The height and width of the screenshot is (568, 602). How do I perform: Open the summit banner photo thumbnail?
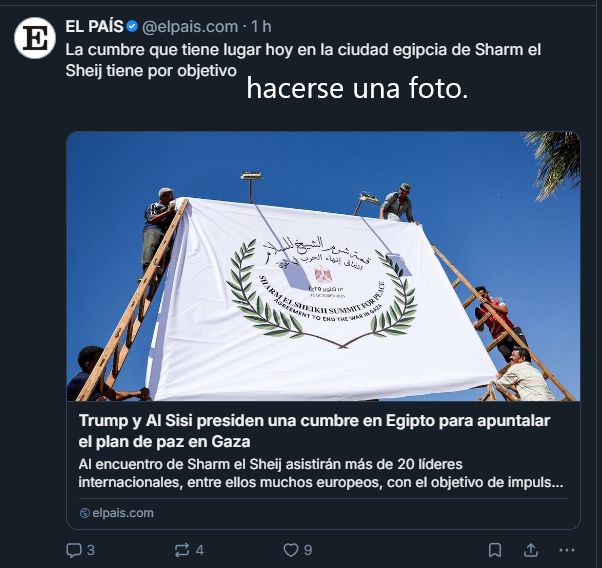tap(323, 267)
